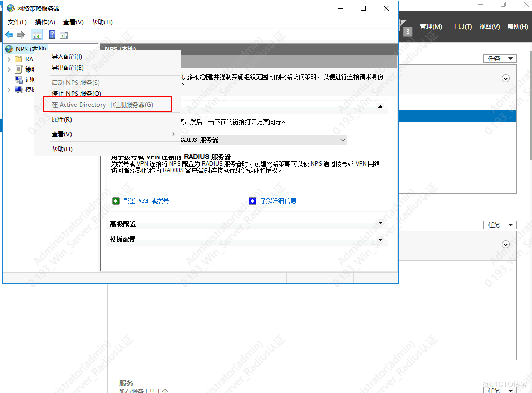
Task: Click the highlighted blue row in Server Manager
Action: pyautogui.click(x=457, y=116)
